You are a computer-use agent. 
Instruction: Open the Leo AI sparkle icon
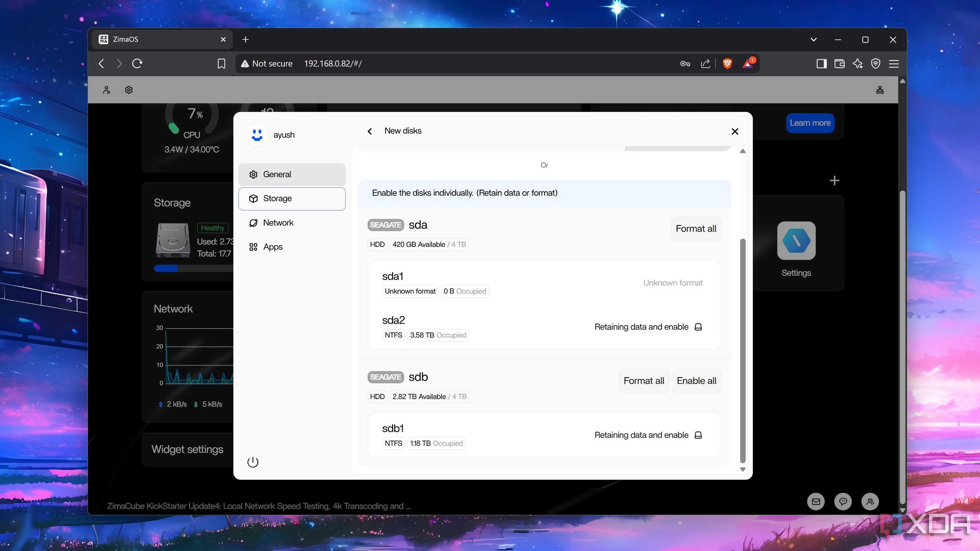(x=857, y=64)
